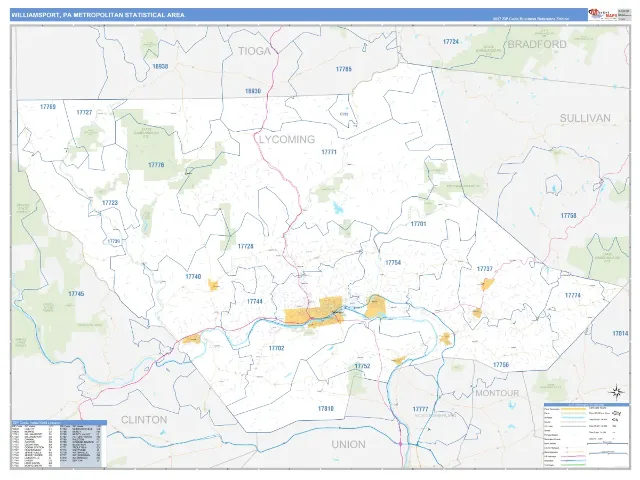Click ZIP code label 17776
The width and height of the screenshot is (640, 480).
tap(156, 165)
